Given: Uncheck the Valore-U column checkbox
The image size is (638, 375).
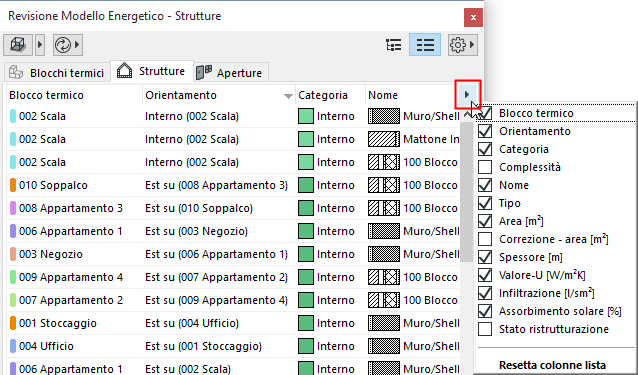Looking at the screenshot, I should (485, 275).
